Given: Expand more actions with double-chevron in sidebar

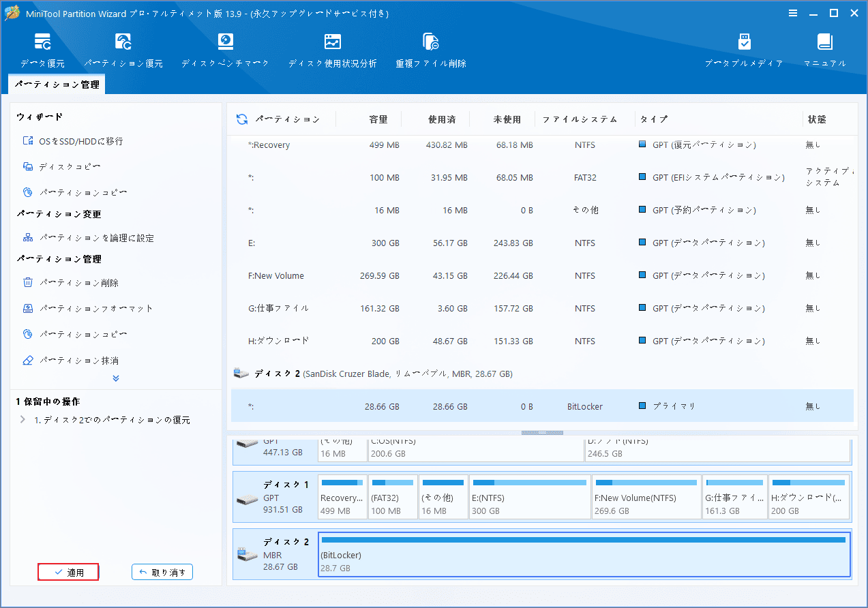Looking at the screenshot, I should pos(116,378).
